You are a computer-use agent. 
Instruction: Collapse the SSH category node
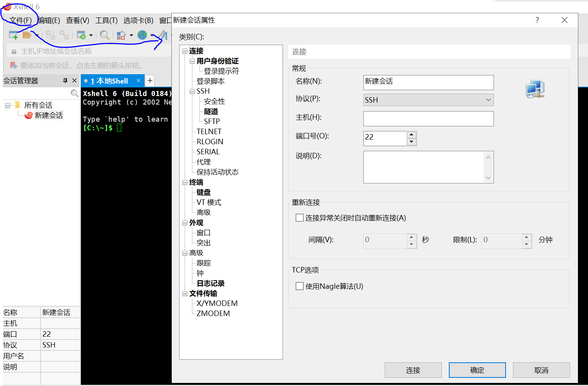[x=192, y=91]
